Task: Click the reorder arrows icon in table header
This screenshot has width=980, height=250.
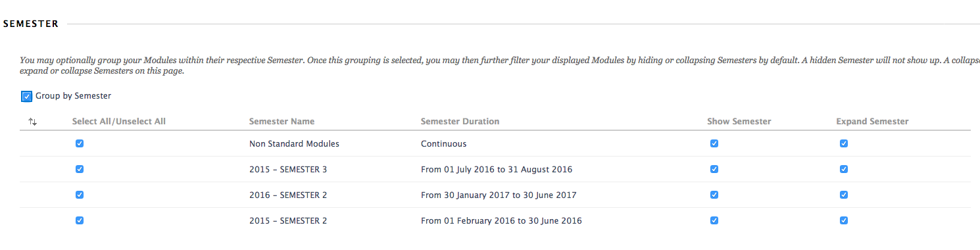Action: pos(33,122)
